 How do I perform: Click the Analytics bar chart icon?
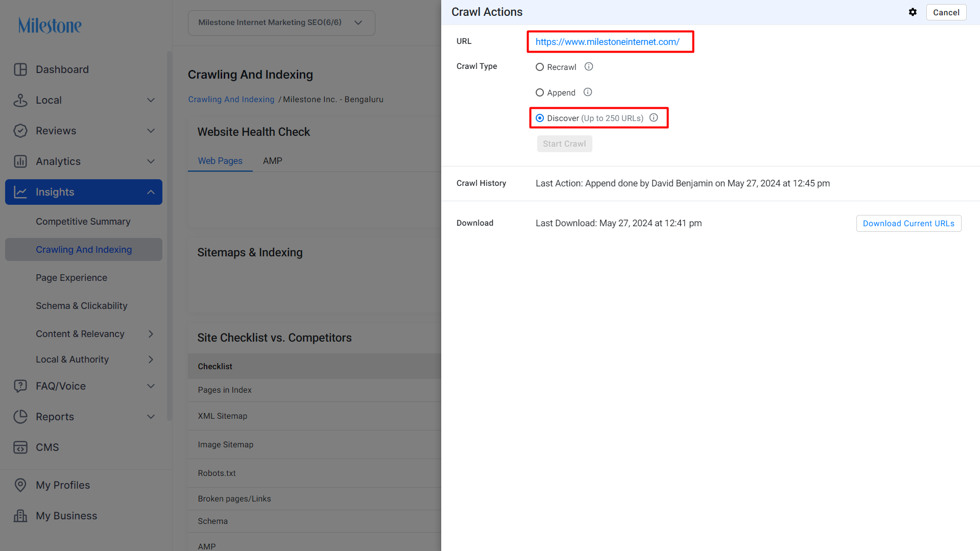tap(20, 161)
